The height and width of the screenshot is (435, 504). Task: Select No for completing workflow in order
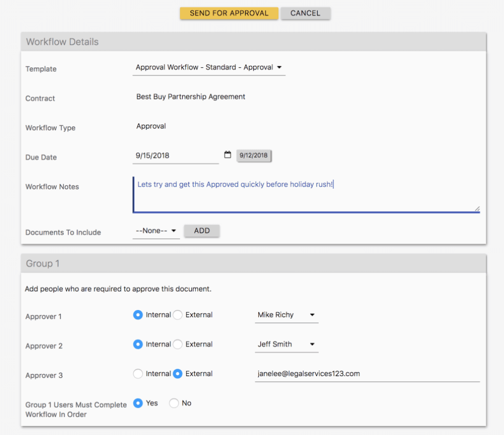pos(174,403)
